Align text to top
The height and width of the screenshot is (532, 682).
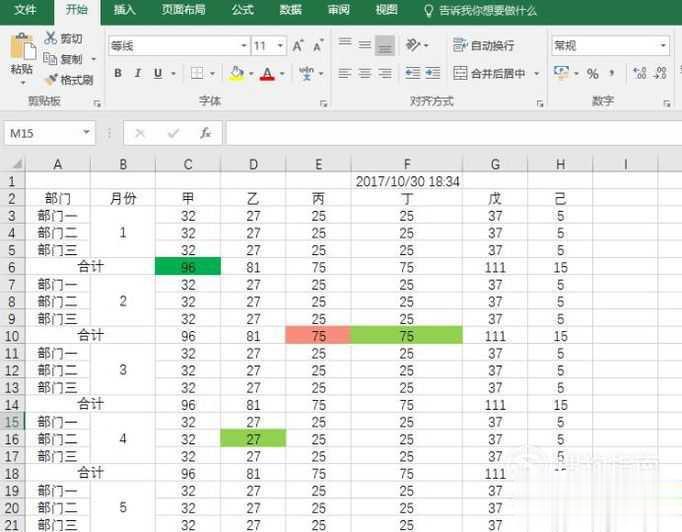345,45
